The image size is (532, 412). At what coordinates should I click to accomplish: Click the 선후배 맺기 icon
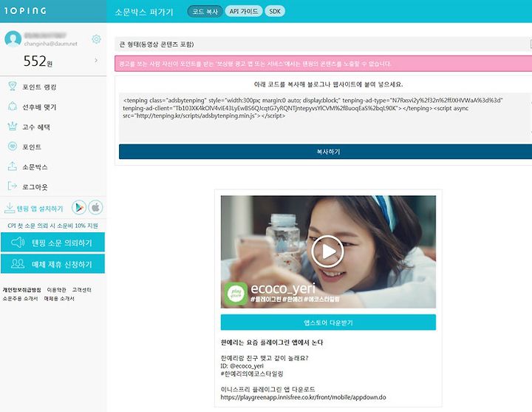[13, 107]
